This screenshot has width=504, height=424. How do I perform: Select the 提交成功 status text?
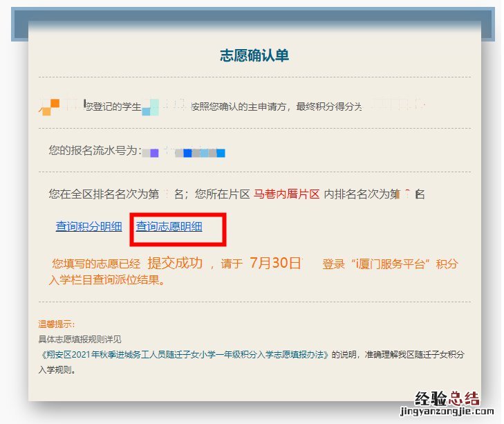coord(175,263)
